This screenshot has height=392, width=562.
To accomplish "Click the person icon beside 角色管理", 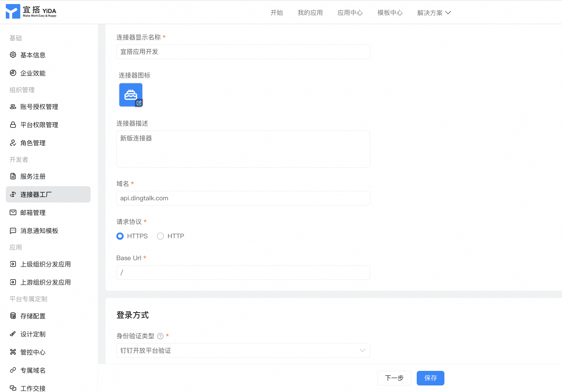I will tap(13, 143).
